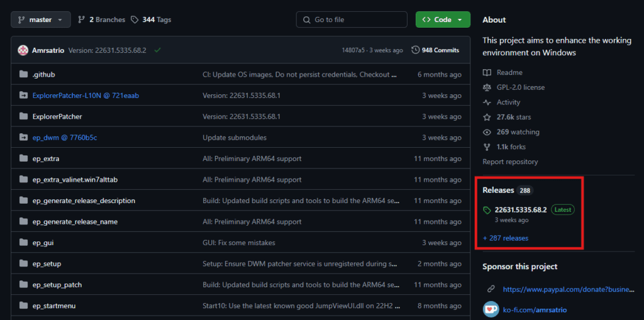Click the ep_dwm submodule icon
The width and height of the screenshot is (644, 320).
tap(23, 138)
